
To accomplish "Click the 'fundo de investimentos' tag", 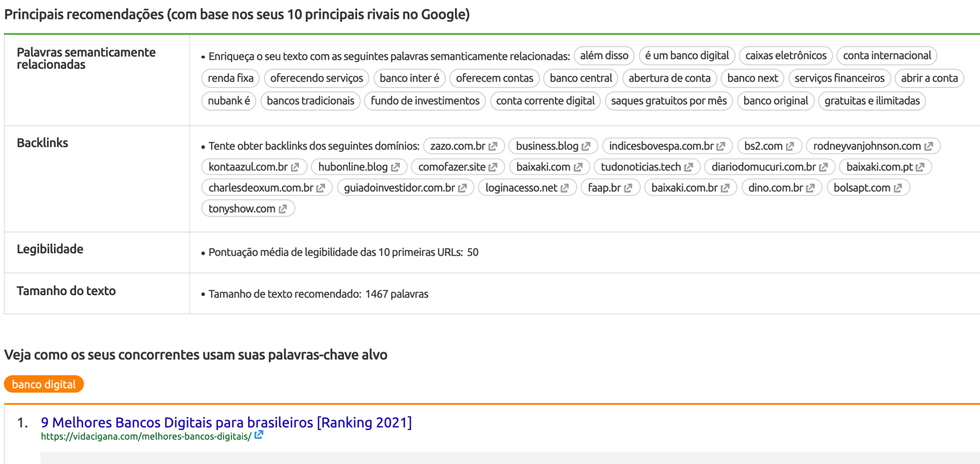I will pyautogui.click(x=425, y=101).
